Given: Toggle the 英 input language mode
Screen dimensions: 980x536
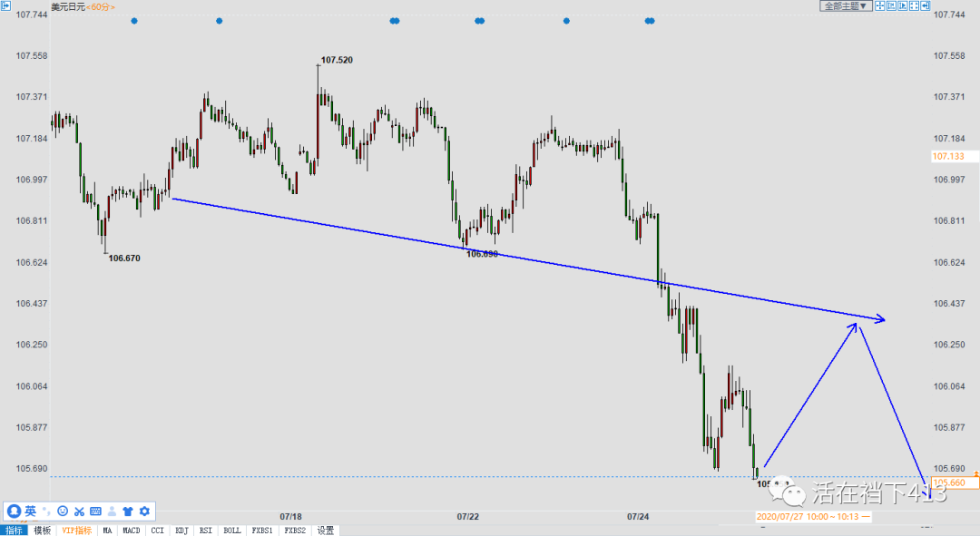Looking at the screenshot, I should coord(30,512).
